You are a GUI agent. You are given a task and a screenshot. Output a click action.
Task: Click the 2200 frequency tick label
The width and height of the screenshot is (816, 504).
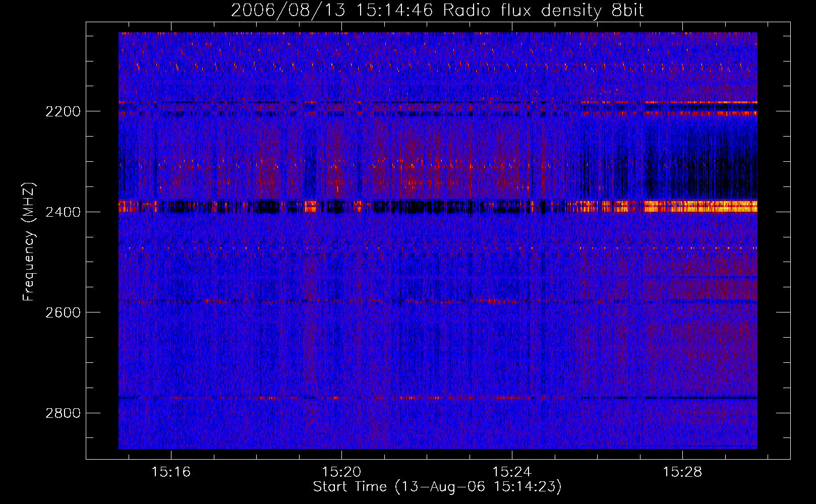[x=63, y=111]
